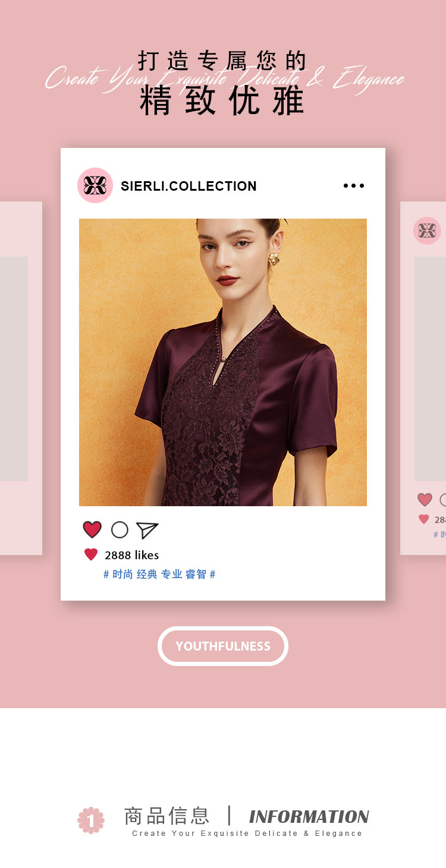Tap the heart icon on the right card
The height and width of the screenshot is (868, 446).
pyautogui.click(x=425, y=500)
